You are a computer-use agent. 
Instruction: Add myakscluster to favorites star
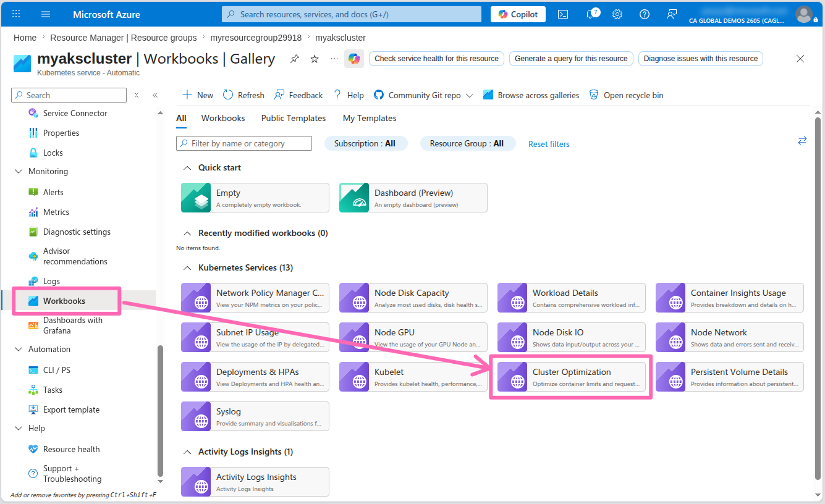tap(315, 59)
